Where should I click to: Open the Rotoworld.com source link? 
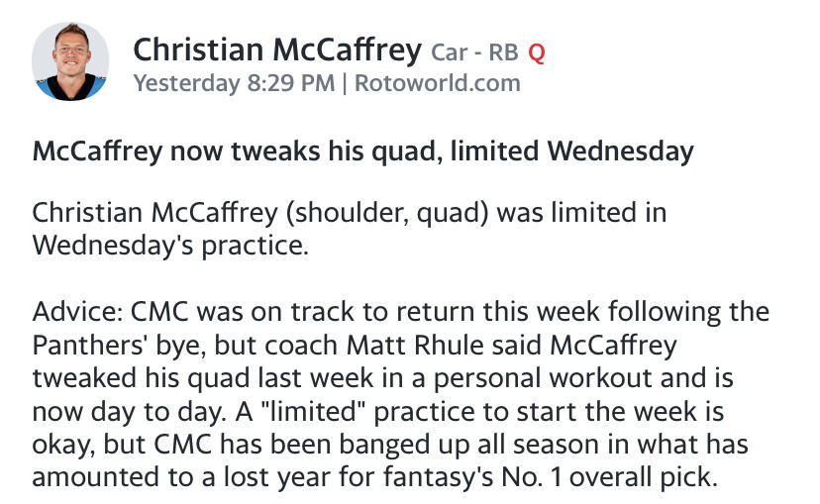[x=437, y=82]
